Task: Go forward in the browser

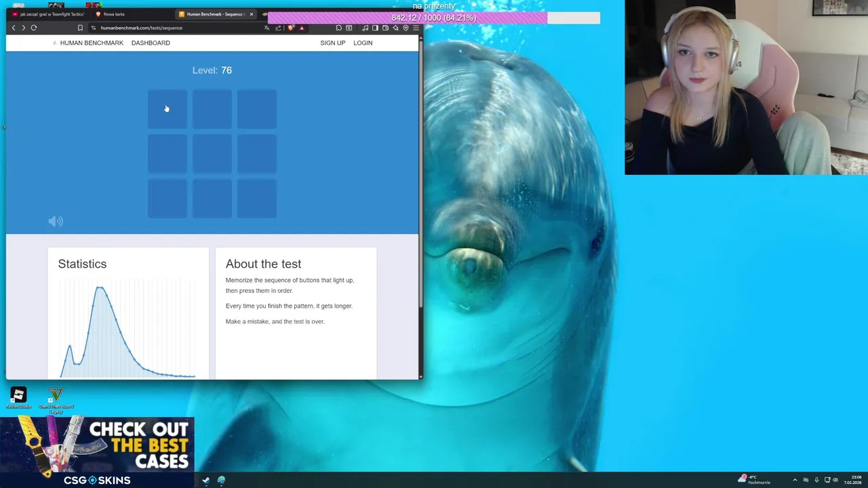Action: pos(23,28)
